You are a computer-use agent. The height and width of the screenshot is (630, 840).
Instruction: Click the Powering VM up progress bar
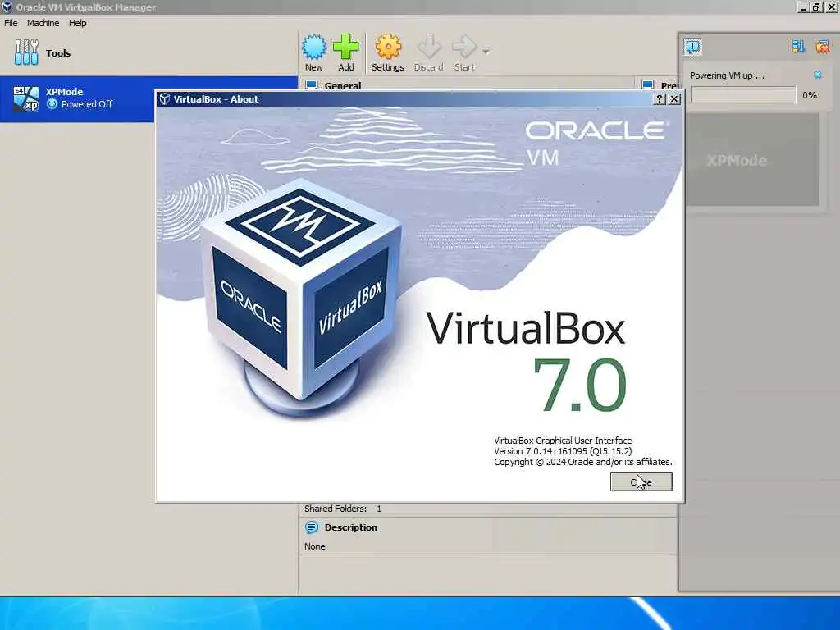743,95
